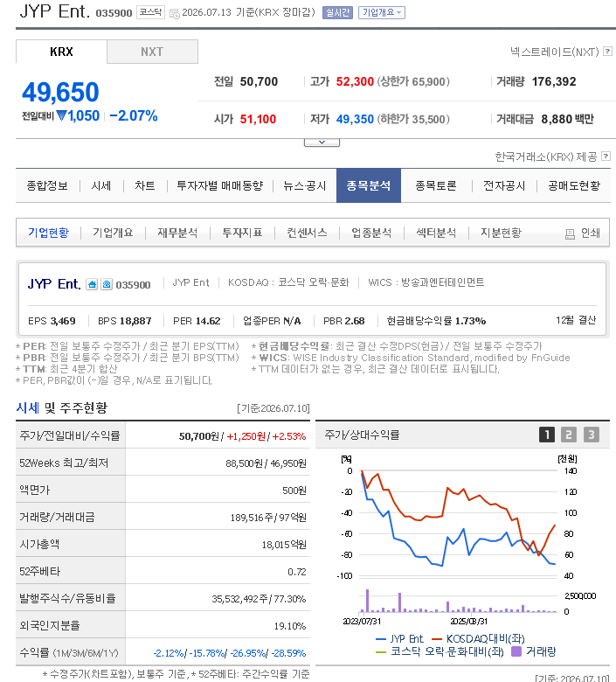Click the 전일 value 50,700
The height and width of the screenshot is (682, 616).
259,82
